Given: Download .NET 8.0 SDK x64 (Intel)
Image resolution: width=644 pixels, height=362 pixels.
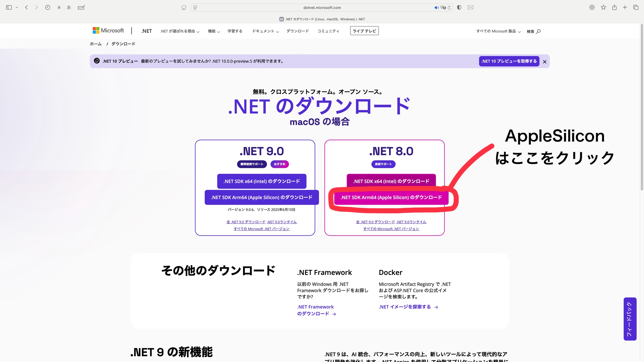Looking at the screenshot, I should tap(391, 181).
